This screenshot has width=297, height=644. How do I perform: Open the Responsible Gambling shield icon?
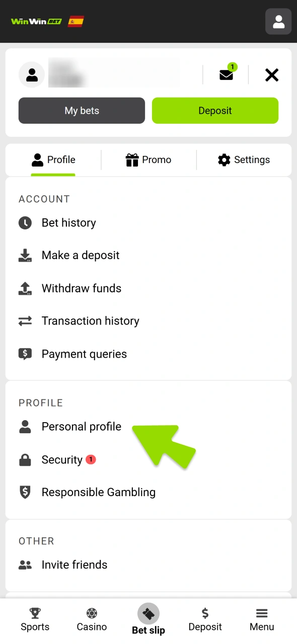[x=25, y=492]
